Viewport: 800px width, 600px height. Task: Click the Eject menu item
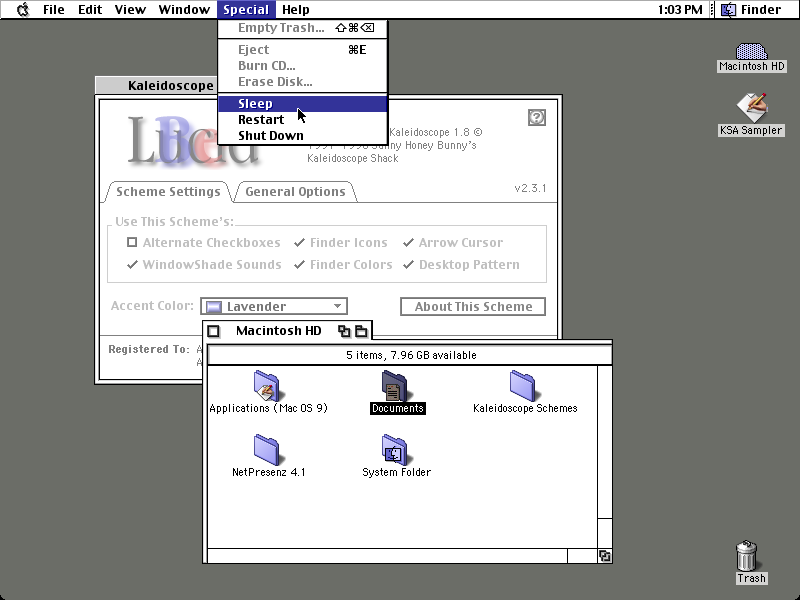(303, 49)
